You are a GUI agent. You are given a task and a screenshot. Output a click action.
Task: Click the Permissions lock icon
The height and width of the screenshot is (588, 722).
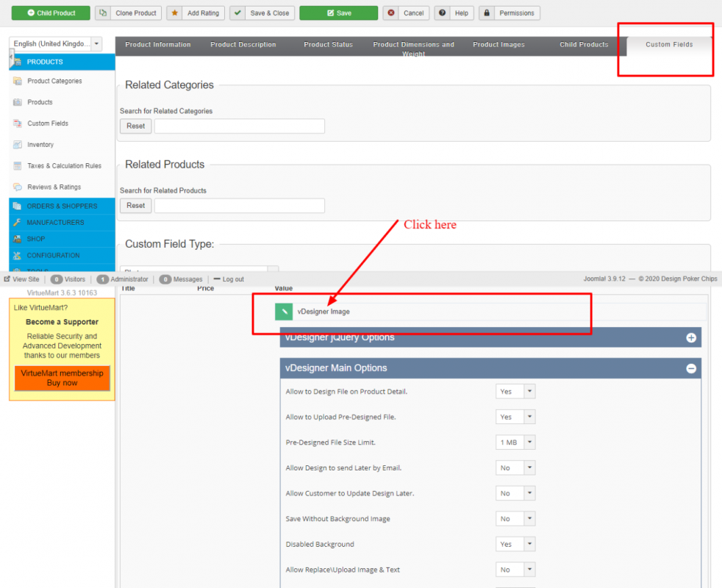(x=487, y=13)
